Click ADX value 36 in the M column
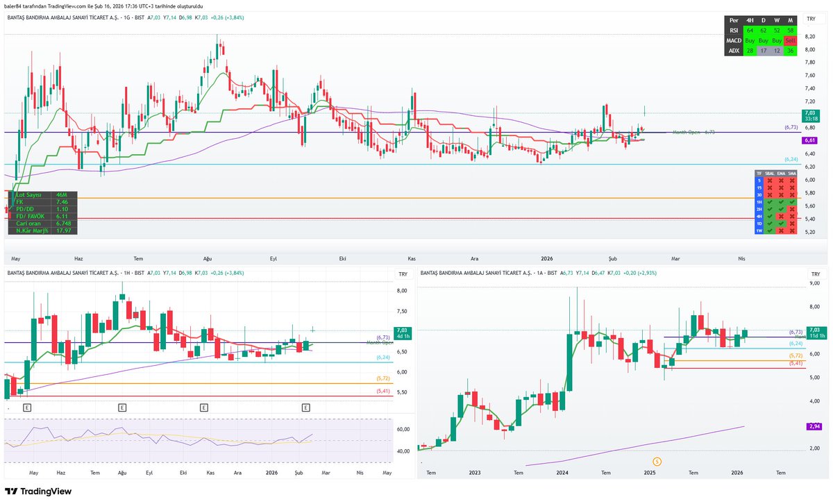Viewport: 833px width, 504px height. [790, 51]
